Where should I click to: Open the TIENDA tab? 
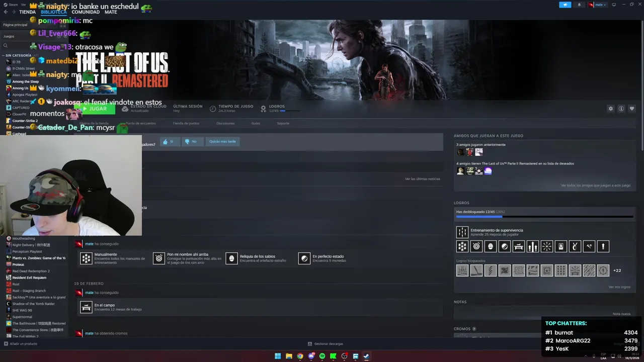tap(27, 12)
